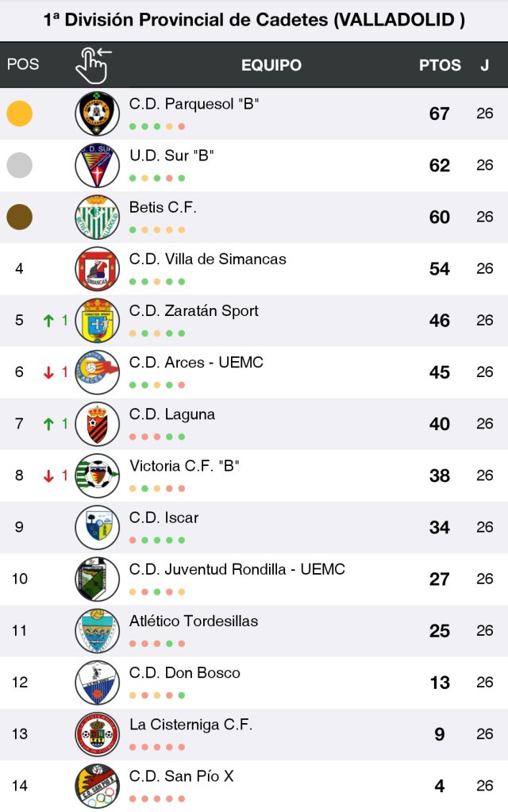Click the U.D. Sur "B" crest
This screenshot has width=508, height=812.
click(97, 165)
